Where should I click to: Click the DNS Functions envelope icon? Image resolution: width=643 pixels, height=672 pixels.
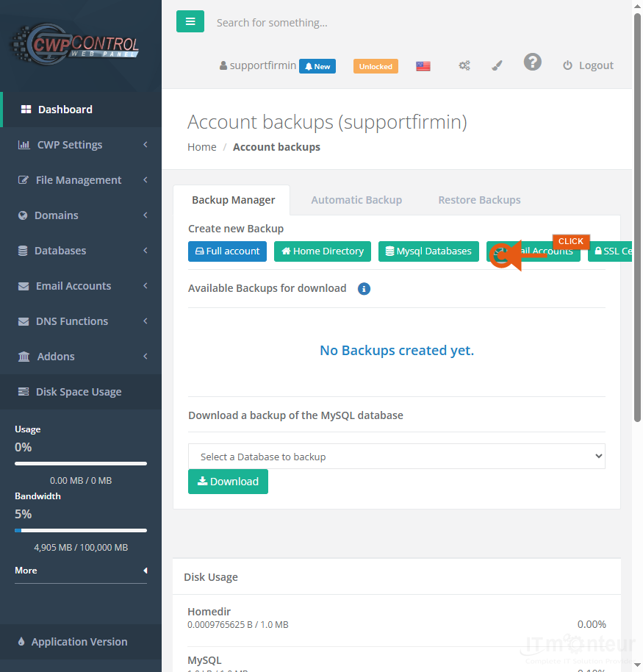pos(24,321)
